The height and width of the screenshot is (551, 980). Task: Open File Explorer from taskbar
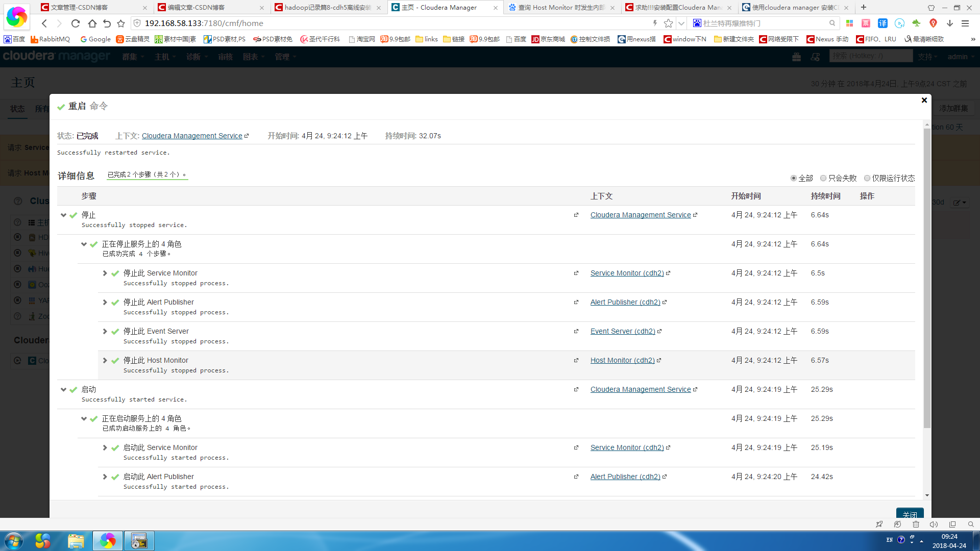(76, 541)
